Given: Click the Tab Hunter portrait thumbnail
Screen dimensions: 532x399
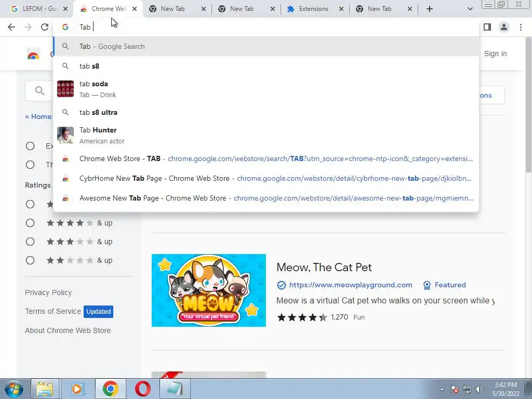Looking at the screenshot, I should click(x=65, y=135).
